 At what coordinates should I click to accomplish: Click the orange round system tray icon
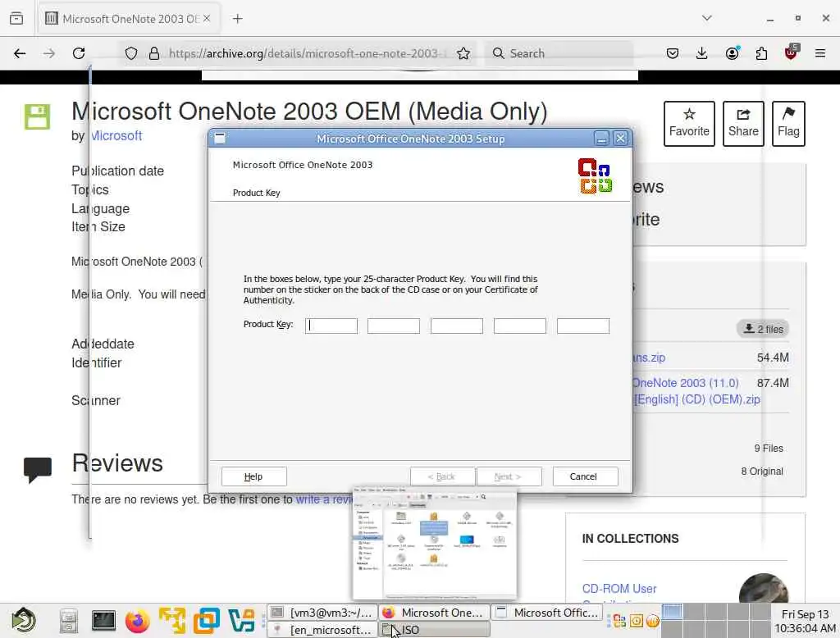[x=652, y=621]
